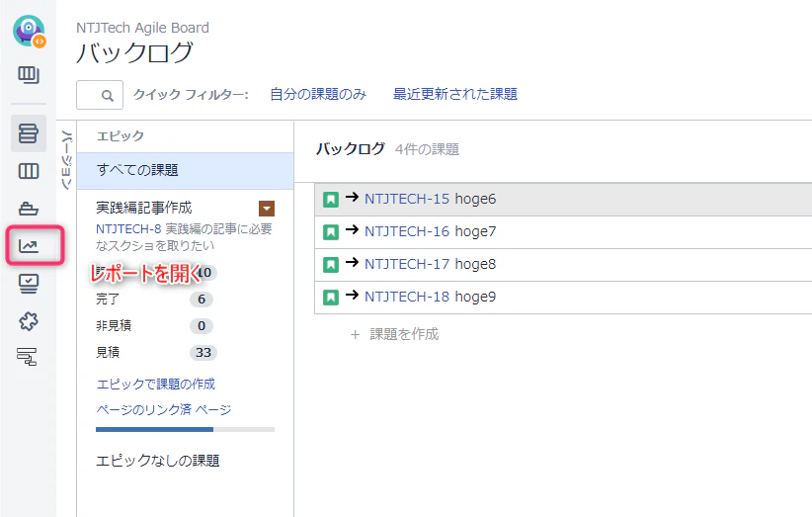Image resolution: width=812 pixels, height=517 pixels.
Task: Click story icon of NTJTECH-15
Action: [331, 200]
